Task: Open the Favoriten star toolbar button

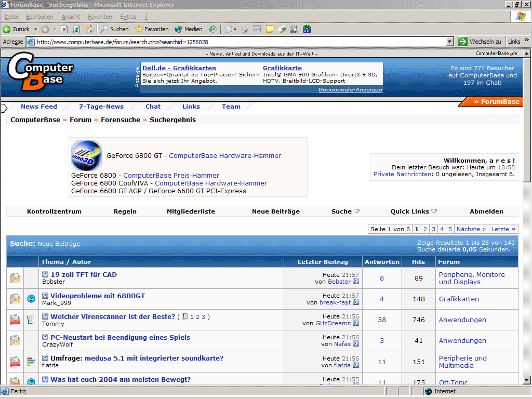Action: (x=152, y=29)
